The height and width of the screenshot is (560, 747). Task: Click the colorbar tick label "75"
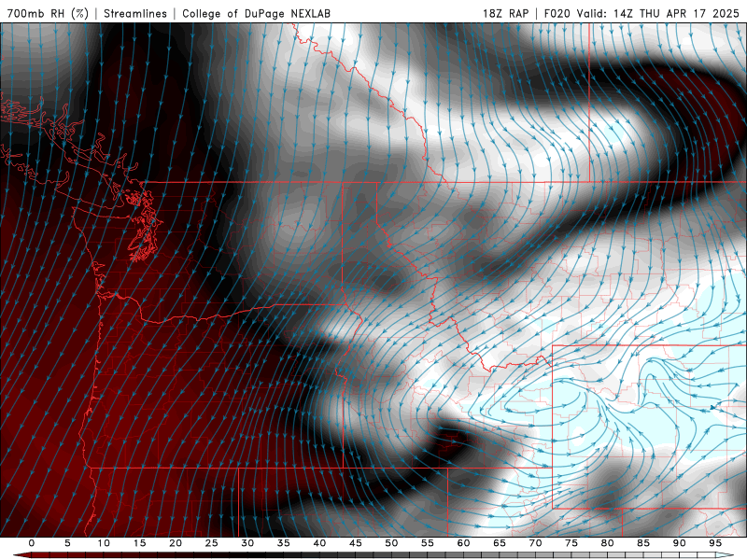pyautogui.click(x=571, y=543)
